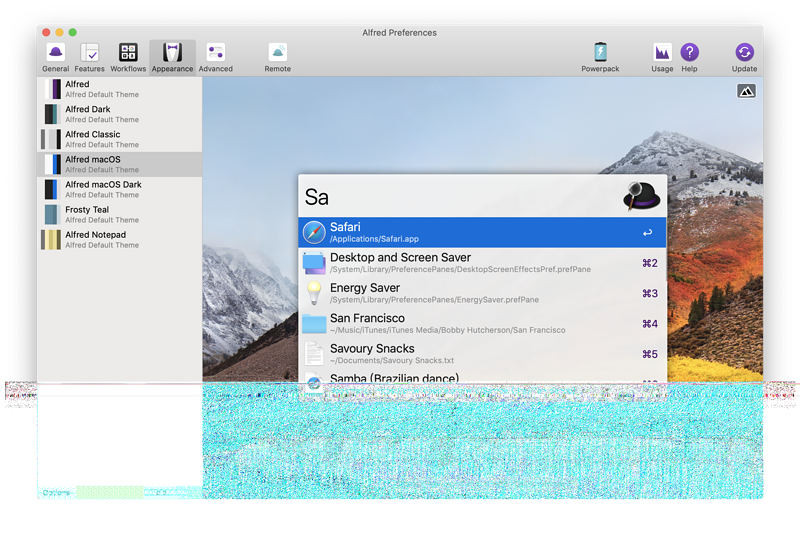Screen dimensions: 800x548
Task: Open the Usage graph icon
Action: (662, 52)
